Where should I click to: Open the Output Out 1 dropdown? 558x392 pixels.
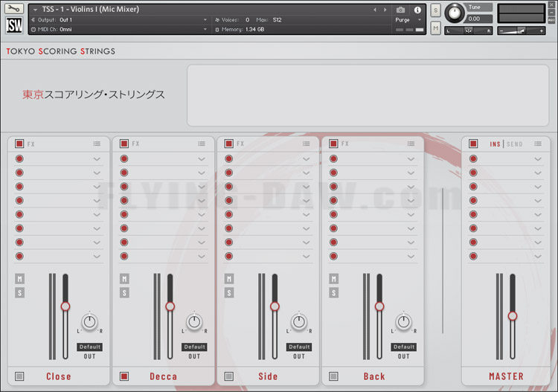click(119, 20)
